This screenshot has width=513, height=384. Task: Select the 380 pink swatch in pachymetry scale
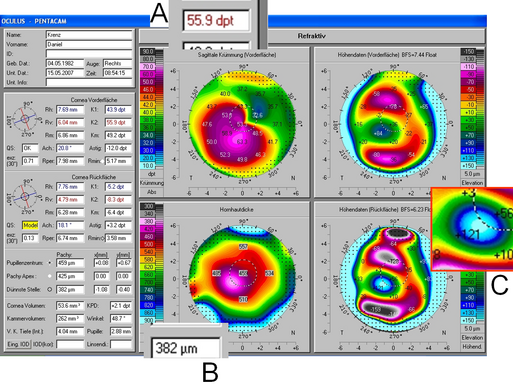[149, 221]
